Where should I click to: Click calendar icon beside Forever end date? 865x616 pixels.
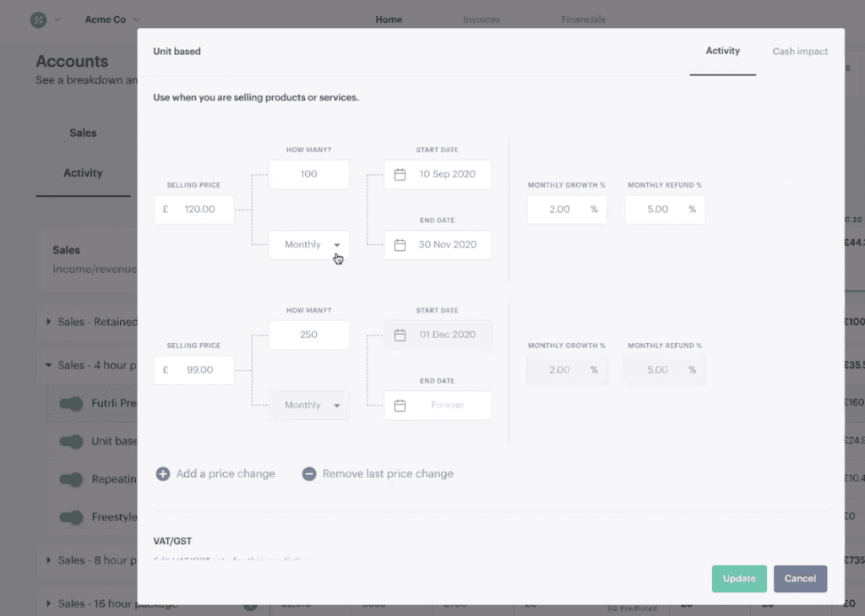point(400,406)
